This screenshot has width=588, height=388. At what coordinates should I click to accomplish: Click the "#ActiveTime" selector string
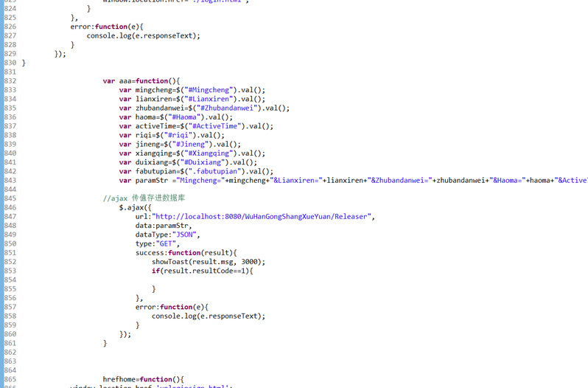217,126
